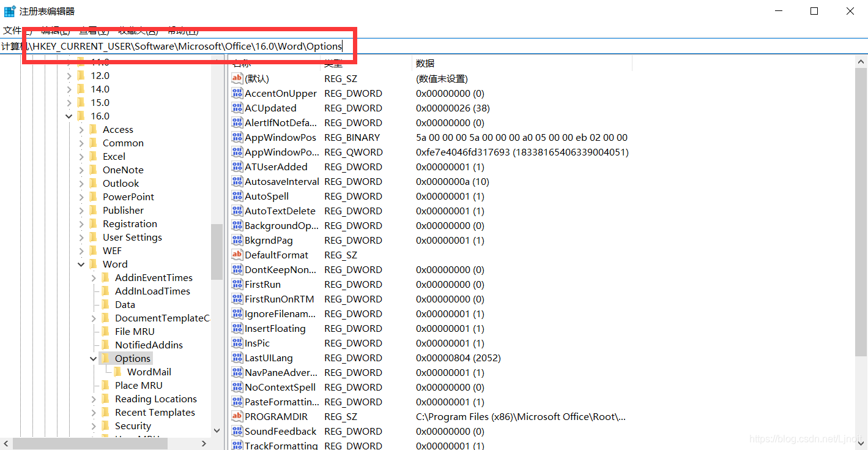Select the NavPaneAdver... value

pos(281,372)
